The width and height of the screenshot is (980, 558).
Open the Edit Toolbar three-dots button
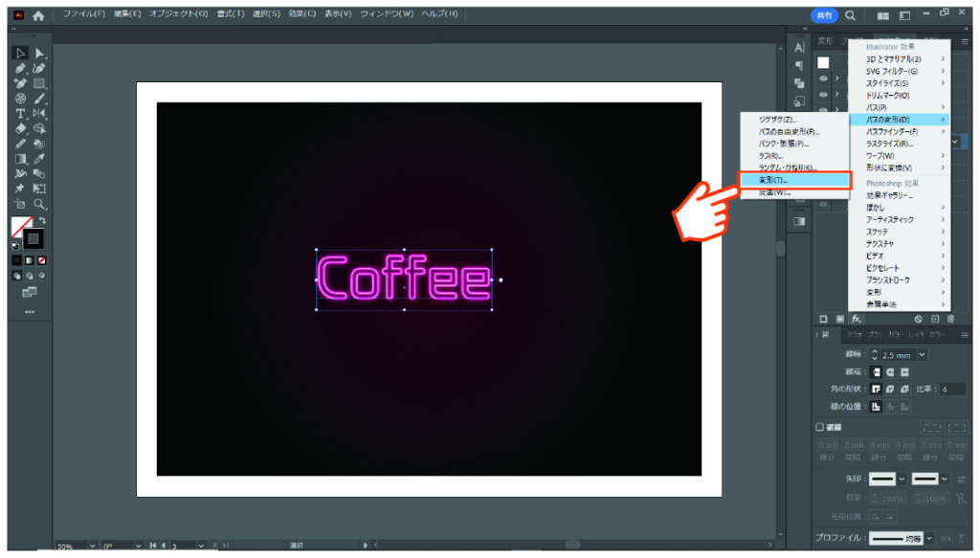(x=30, y=312)
